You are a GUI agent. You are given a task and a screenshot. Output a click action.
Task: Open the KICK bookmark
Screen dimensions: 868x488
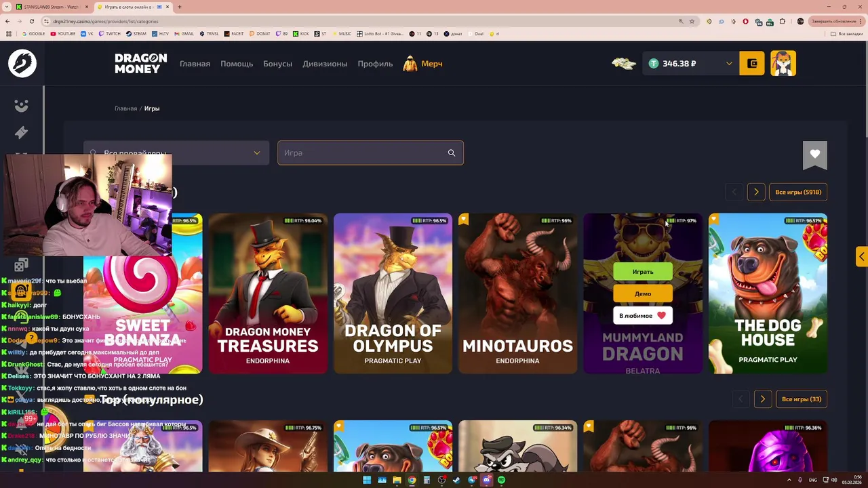[x=301, y=34]
